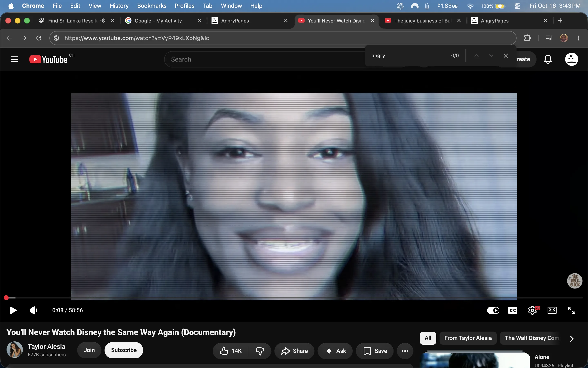588x368 pixels.
Task: Open Chrome media controls icon
Action: (x=549, y=38)
